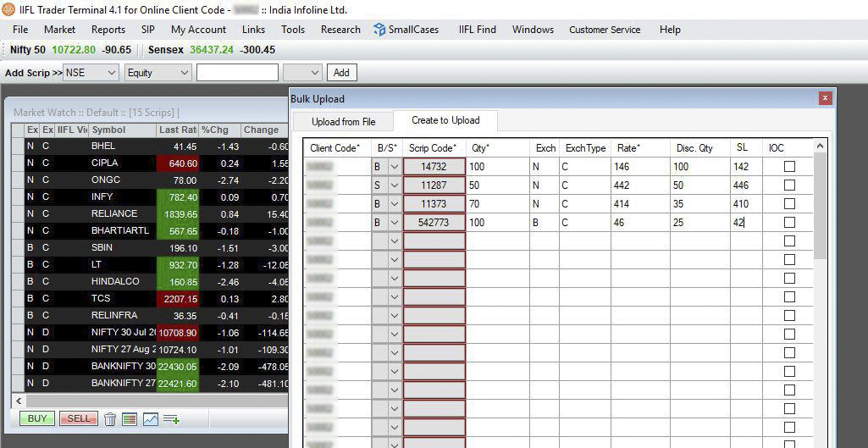Image resolution: width=868 pixels, height=448 pixels.
Task: Open the Reports menu
Action: [x=108, y=30]
